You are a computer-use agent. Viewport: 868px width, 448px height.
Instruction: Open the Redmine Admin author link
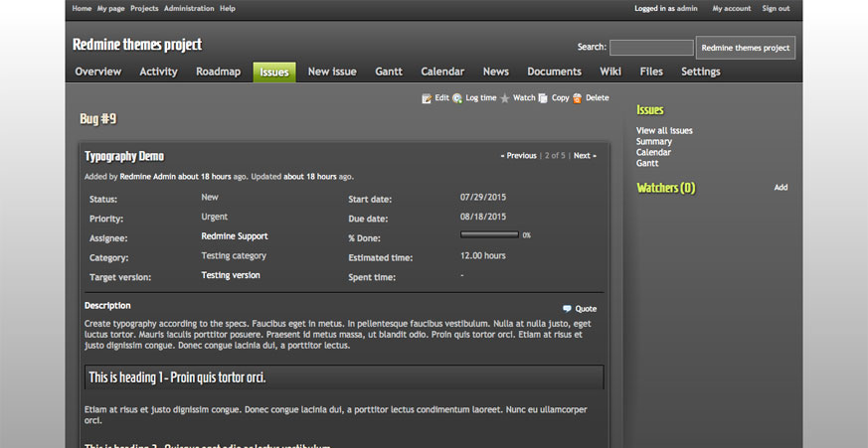pos(148,177)
